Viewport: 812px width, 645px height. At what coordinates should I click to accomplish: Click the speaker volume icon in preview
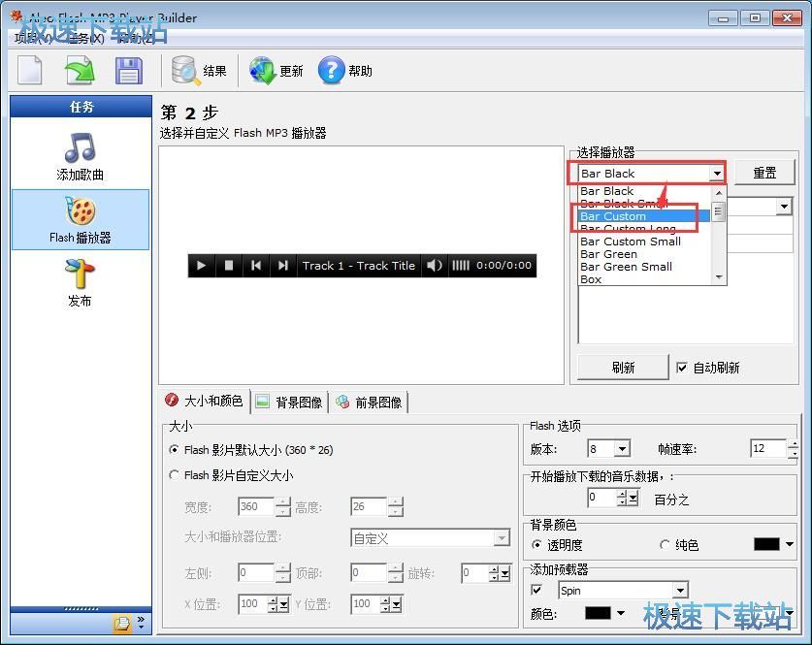click(x=434, y=266)
